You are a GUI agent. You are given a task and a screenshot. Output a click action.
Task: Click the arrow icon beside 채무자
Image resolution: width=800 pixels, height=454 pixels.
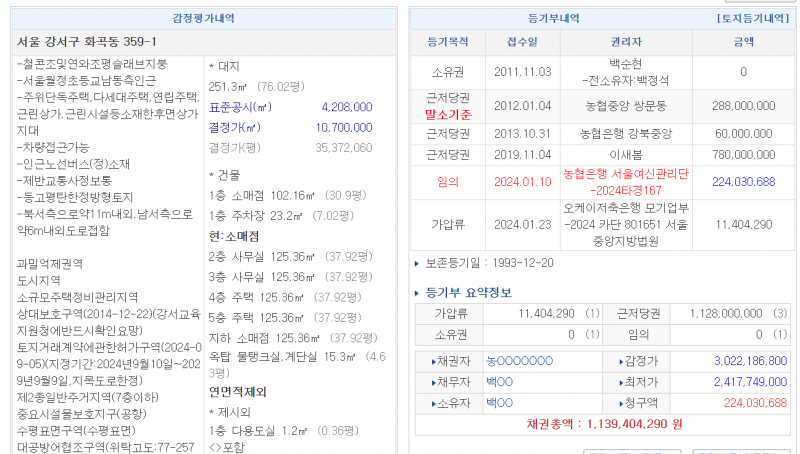tap(436, 382)
